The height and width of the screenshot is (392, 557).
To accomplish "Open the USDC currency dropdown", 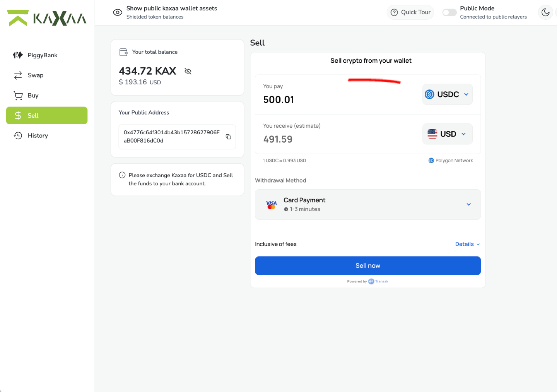I will click(447, 94).
